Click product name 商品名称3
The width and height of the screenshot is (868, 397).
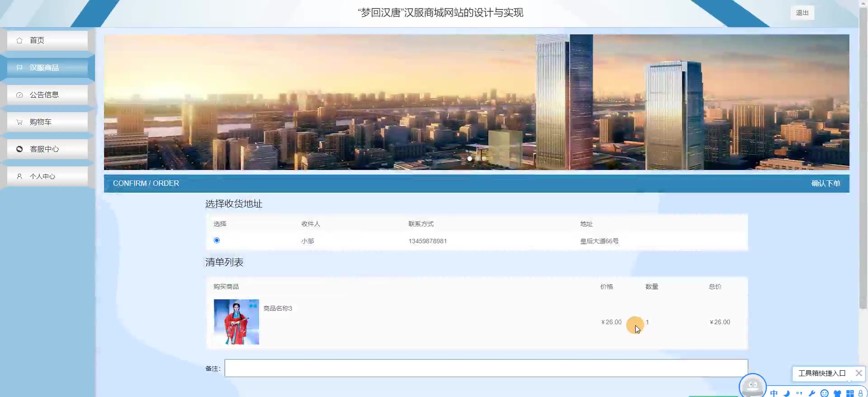[278, 308]
